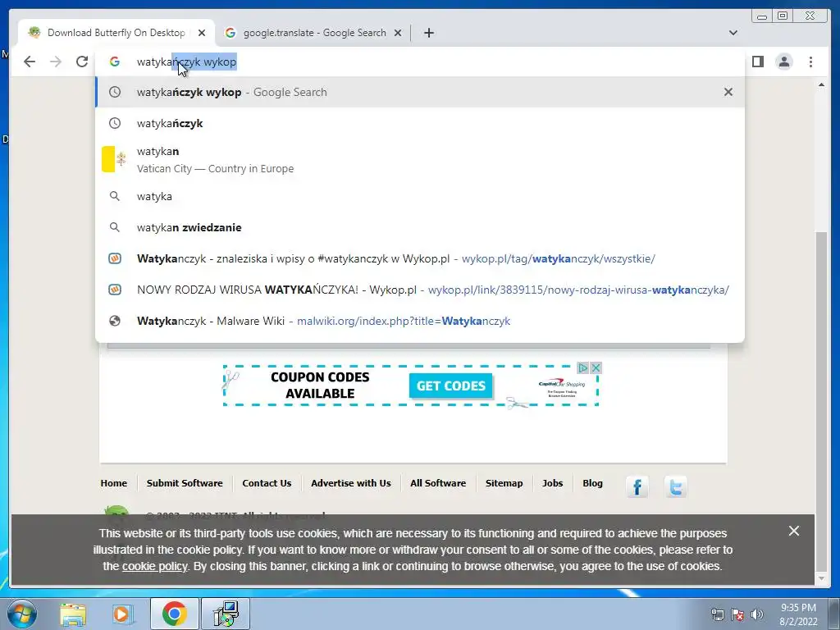Click the AdChoices icon on ad
840x630 pixels.
coord(583,368)
